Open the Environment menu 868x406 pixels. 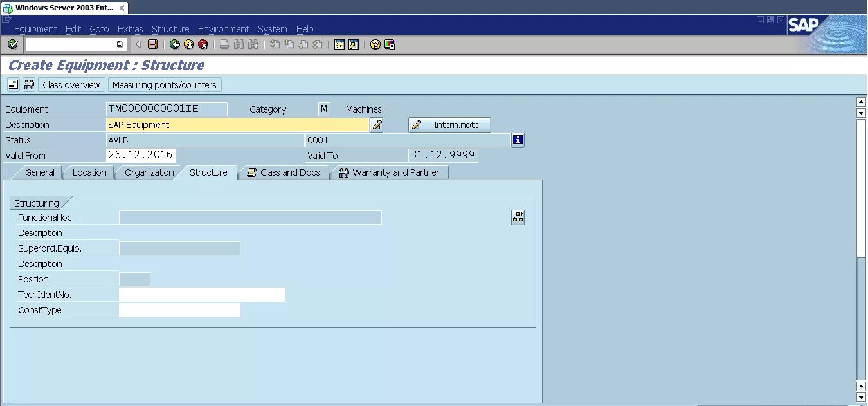pos(224,29)
